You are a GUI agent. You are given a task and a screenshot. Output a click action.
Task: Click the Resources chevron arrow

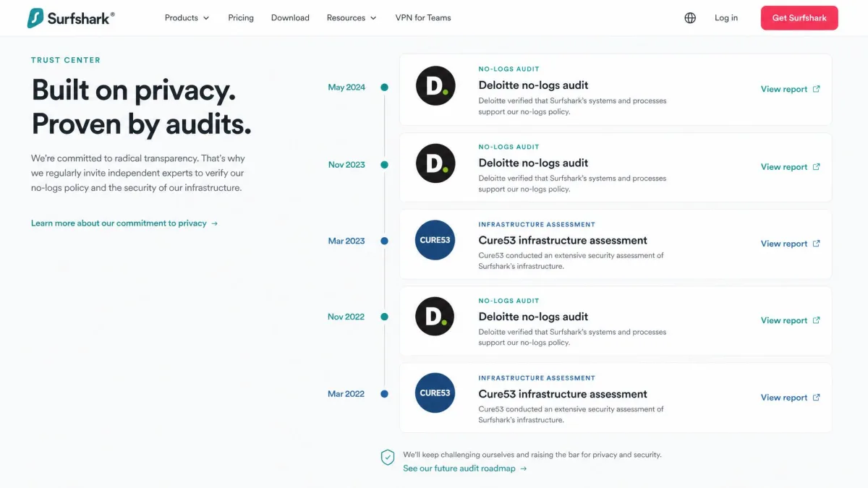click(373, 18)
